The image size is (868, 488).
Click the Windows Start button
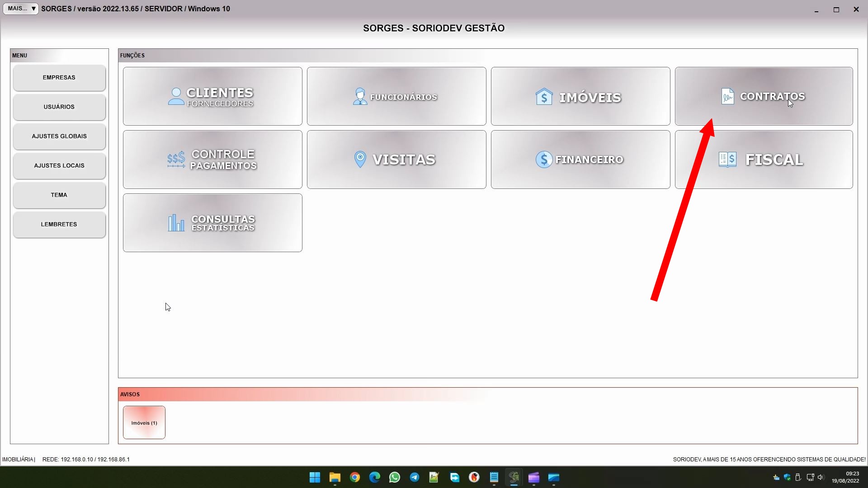coord(315,477)
